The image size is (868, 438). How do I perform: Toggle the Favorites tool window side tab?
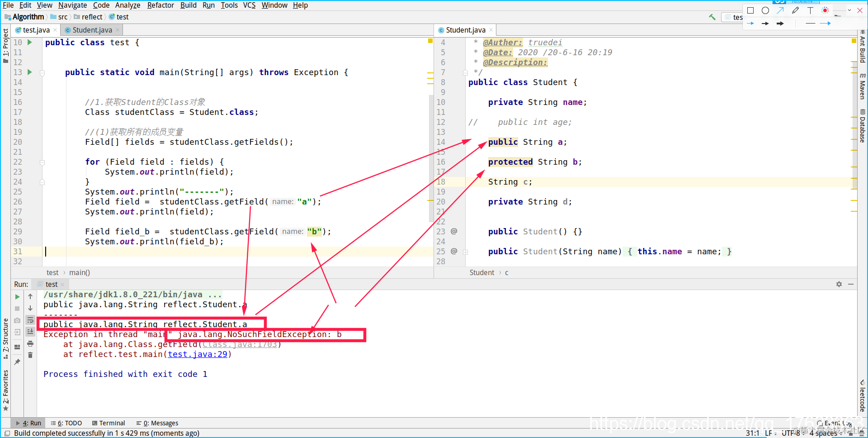[5, 390]
